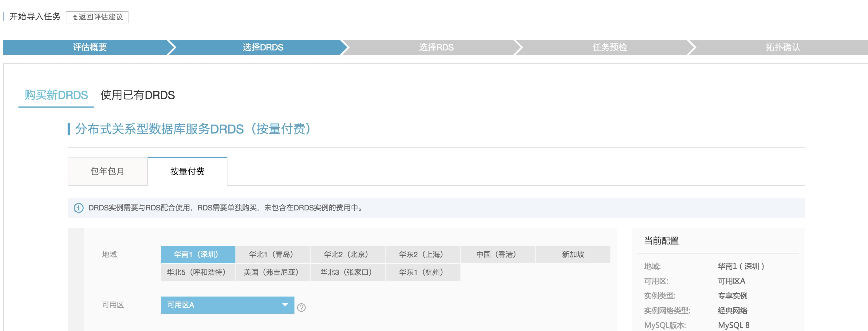The width and height of the screenshot is (868, 331).
Task: Click the 可用区A value in 当前配置
Action: [731, 281]
